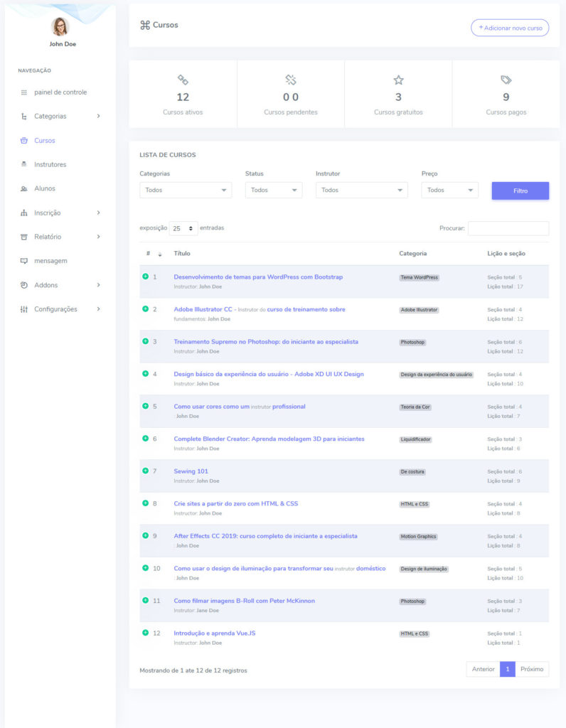This screenshot has width=566, height=728.
Task: Click the broken link icon above Cursos pendentes
Action: coord(291,80)
